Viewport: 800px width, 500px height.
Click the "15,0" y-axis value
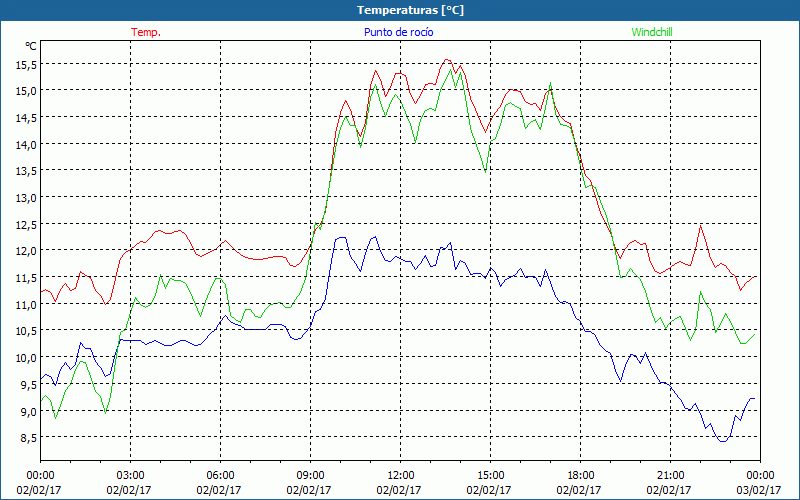(x=26, y=91)
